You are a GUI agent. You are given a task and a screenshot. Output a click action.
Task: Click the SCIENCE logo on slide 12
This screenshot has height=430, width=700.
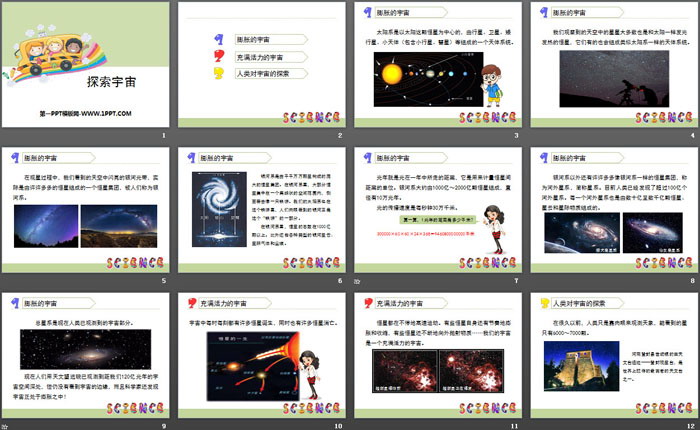[x=664, y=408]
